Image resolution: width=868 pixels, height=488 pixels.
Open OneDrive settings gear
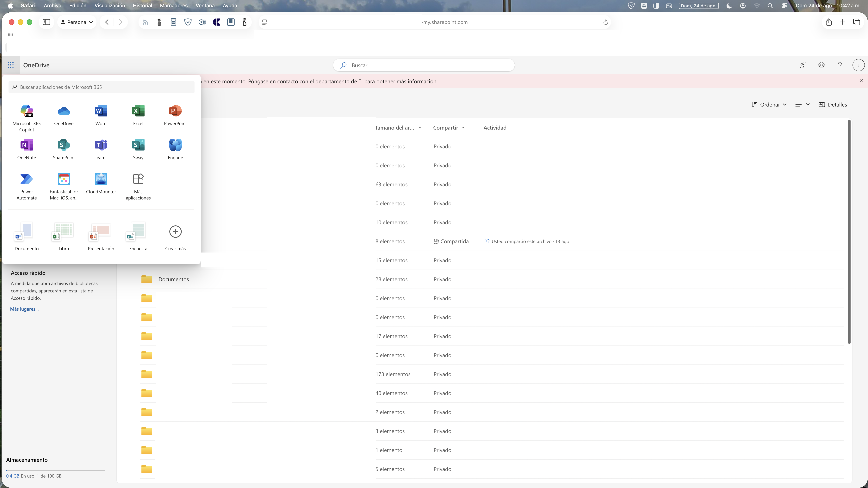[821, 65]
